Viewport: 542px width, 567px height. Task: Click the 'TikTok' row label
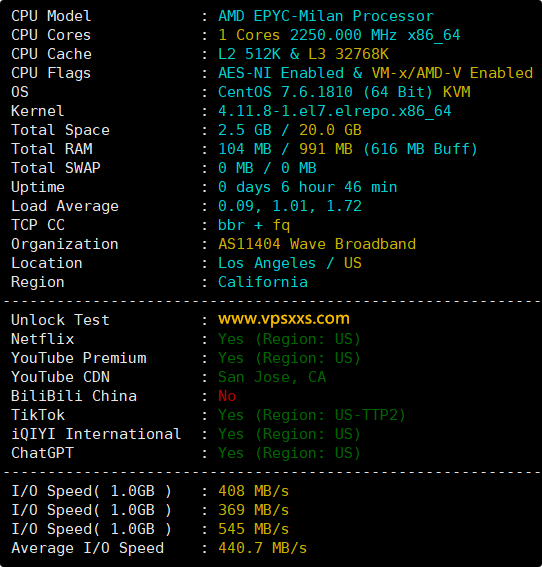click(38, 415)
